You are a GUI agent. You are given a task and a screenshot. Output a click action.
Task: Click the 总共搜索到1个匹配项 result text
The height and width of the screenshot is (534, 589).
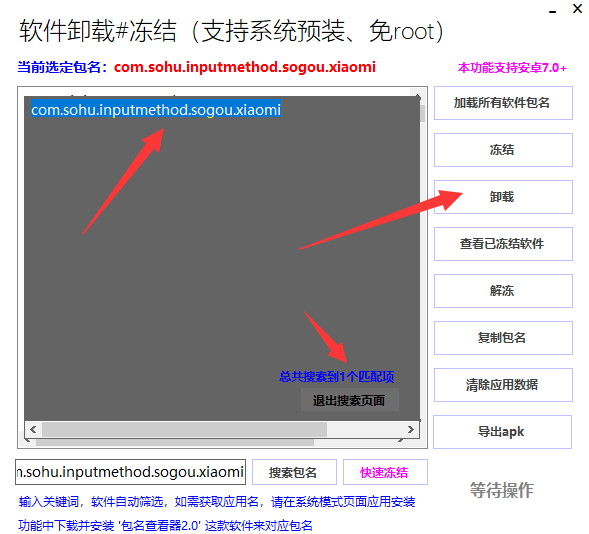point(337,377)
